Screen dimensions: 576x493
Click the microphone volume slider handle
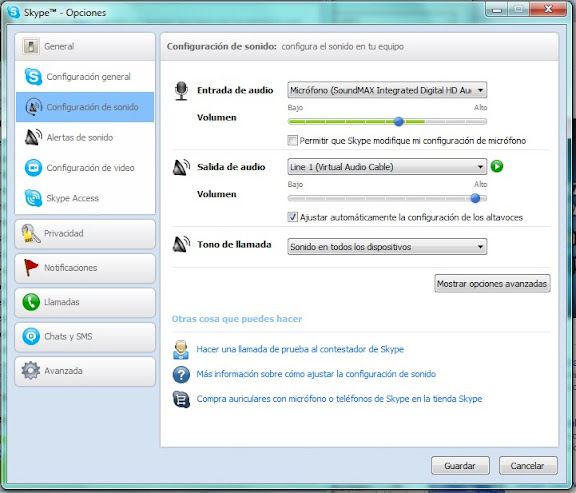[399, 121]
